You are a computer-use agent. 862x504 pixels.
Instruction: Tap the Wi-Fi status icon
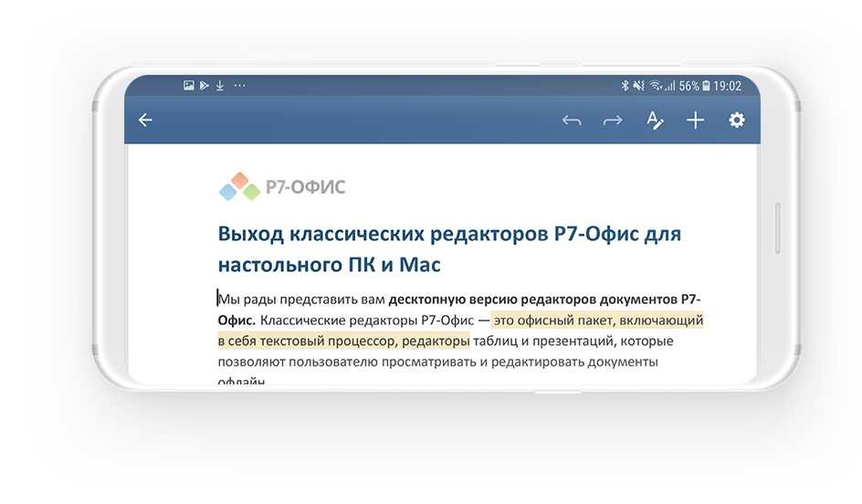[x=655, y=86]
